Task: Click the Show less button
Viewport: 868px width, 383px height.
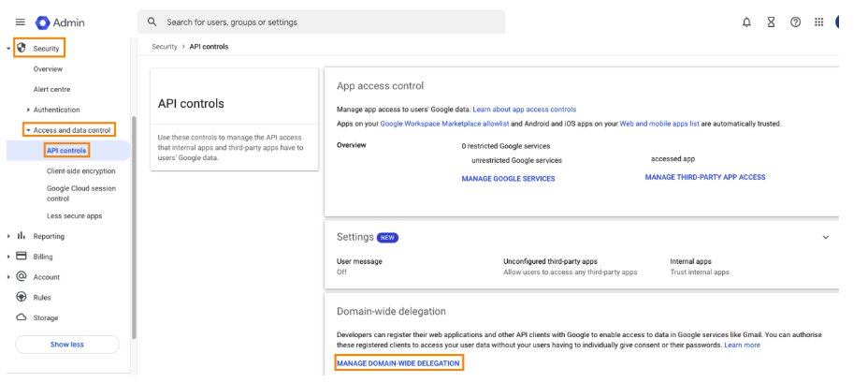Action: coord(67,345)
